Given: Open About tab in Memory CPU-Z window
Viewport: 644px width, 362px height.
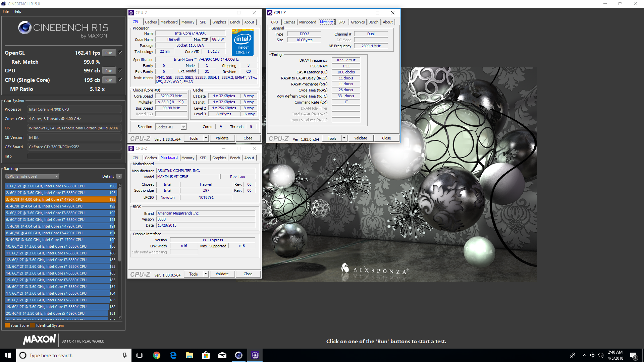Looking at the screenshot, I should tap(388, 22).
